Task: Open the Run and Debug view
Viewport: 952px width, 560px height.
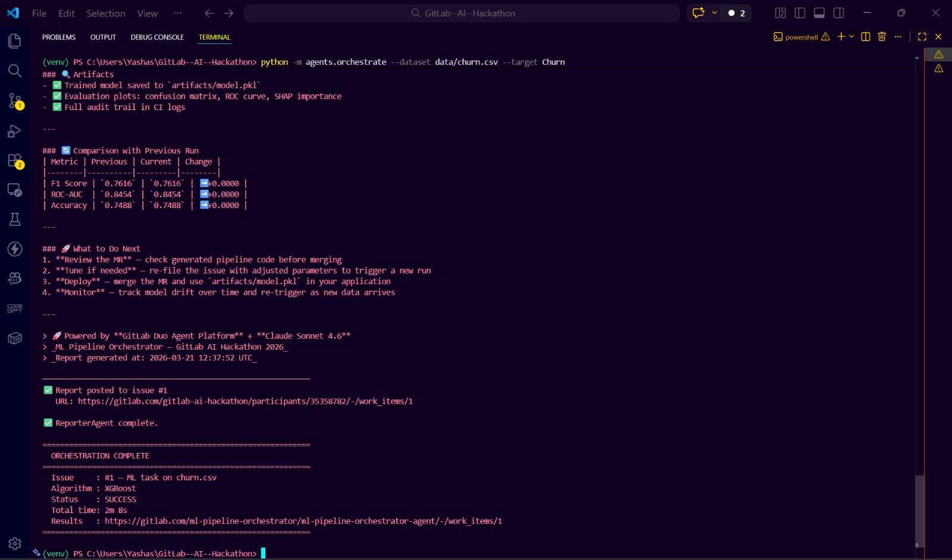Action: tap(15, 130)
